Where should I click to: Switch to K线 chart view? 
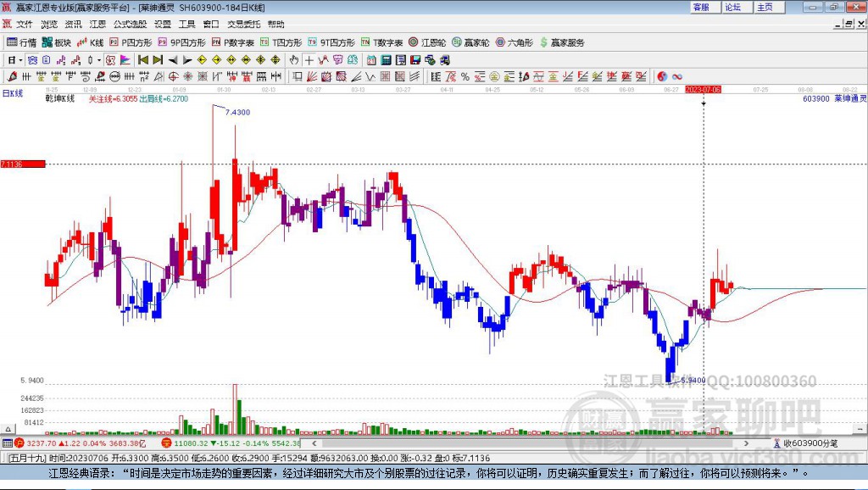(x=90, y=42)
